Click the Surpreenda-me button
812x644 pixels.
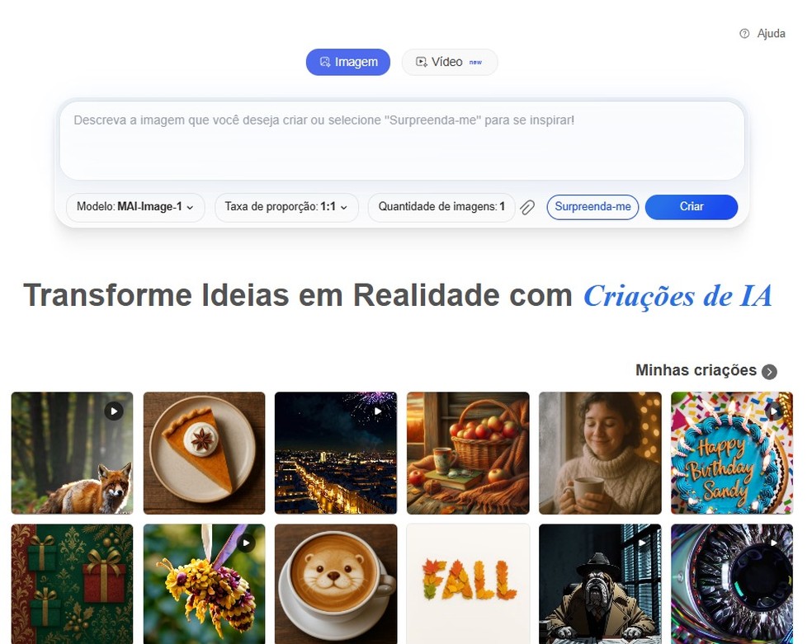(x=592, y=207)
